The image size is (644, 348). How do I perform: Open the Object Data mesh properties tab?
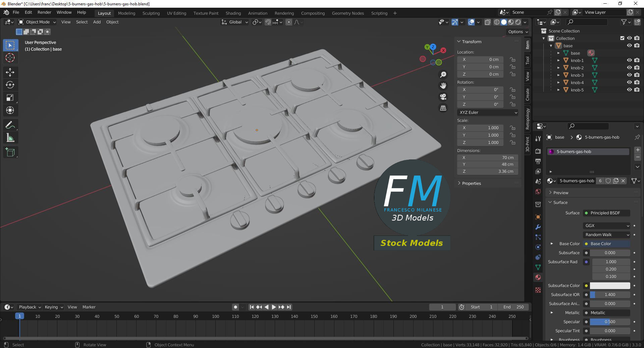tap(538, 267)
